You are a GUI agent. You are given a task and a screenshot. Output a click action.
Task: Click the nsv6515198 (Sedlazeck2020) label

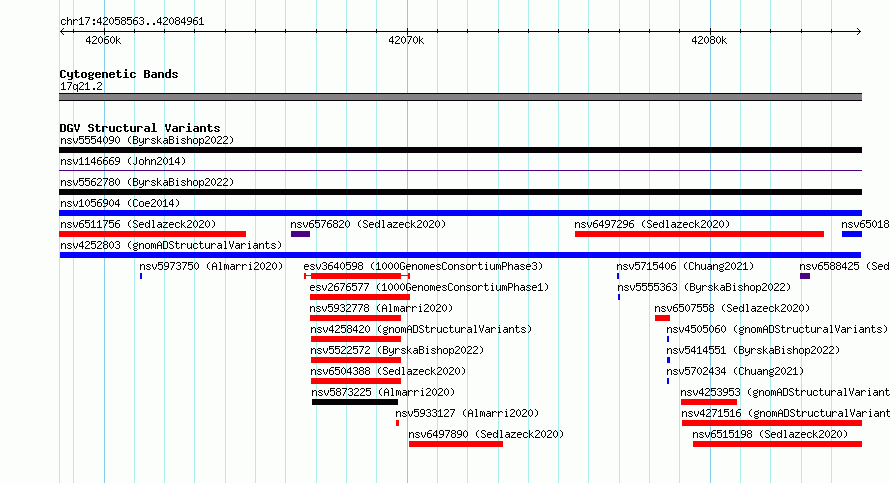(770, 434)
